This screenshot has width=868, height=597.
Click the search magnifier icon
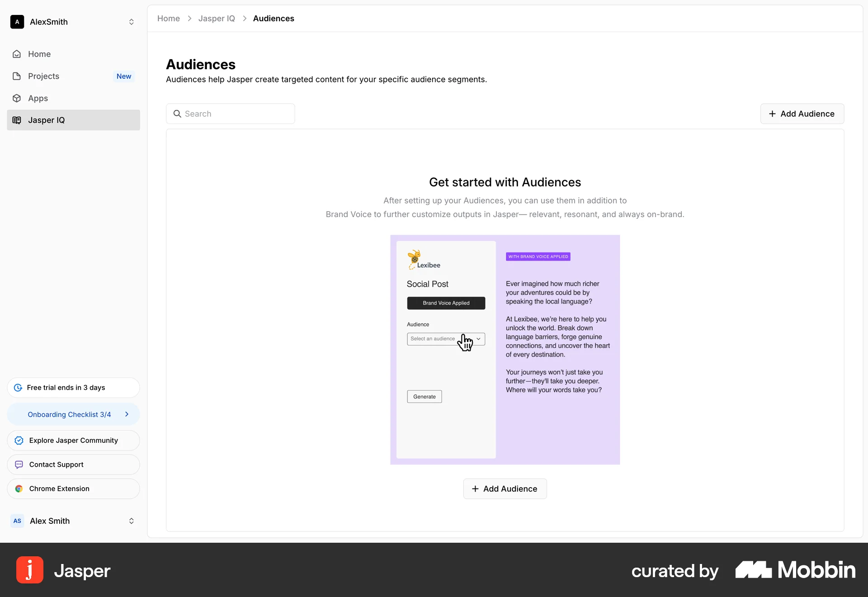(177, 114)
